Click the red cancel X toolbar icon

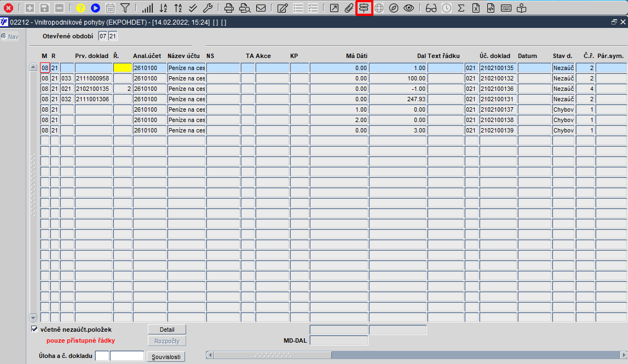(8, 8)
